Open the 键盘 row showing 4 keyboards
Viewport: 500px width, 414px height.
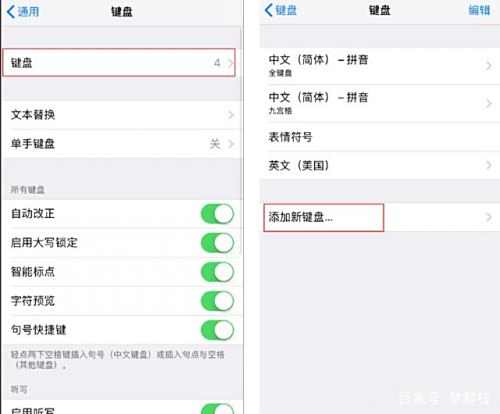[x=119, y=63]
